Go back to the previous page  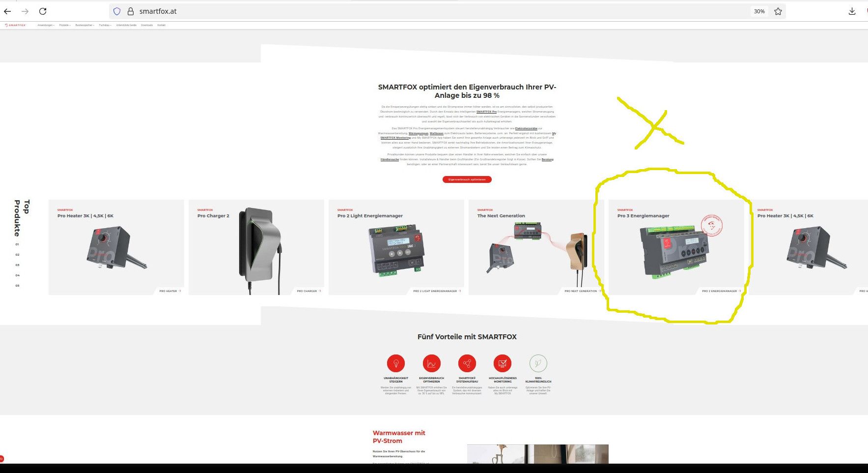click(x=7, y=11)
